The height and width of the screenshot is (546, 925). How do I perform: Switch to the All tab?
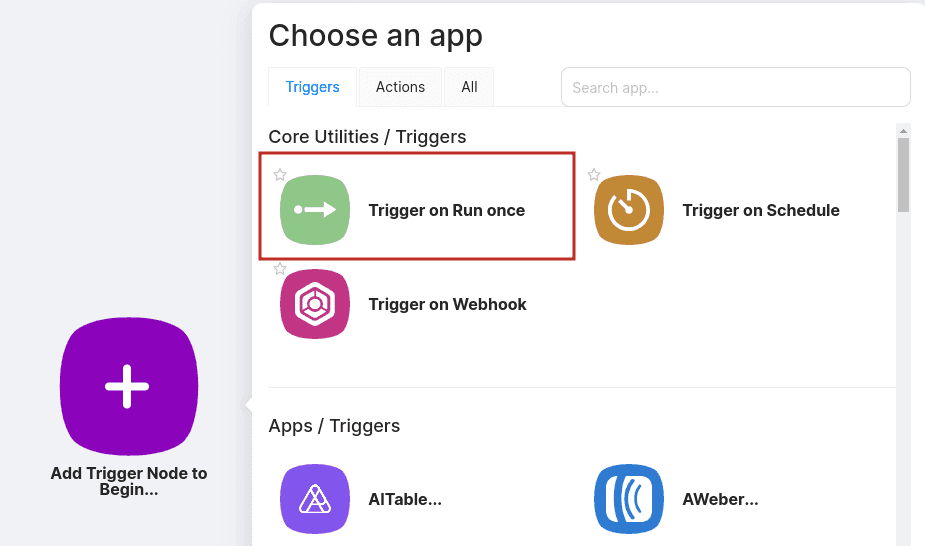[x=469, y=87]
